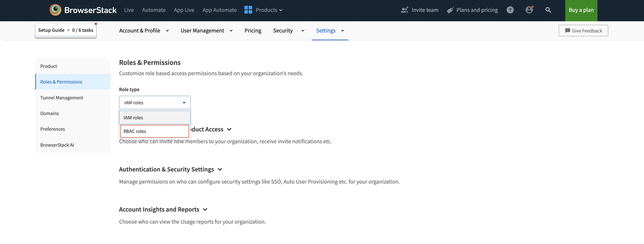Open Plans and pricing via tag icon
The image size is (644, 244).
pos(450,10)
